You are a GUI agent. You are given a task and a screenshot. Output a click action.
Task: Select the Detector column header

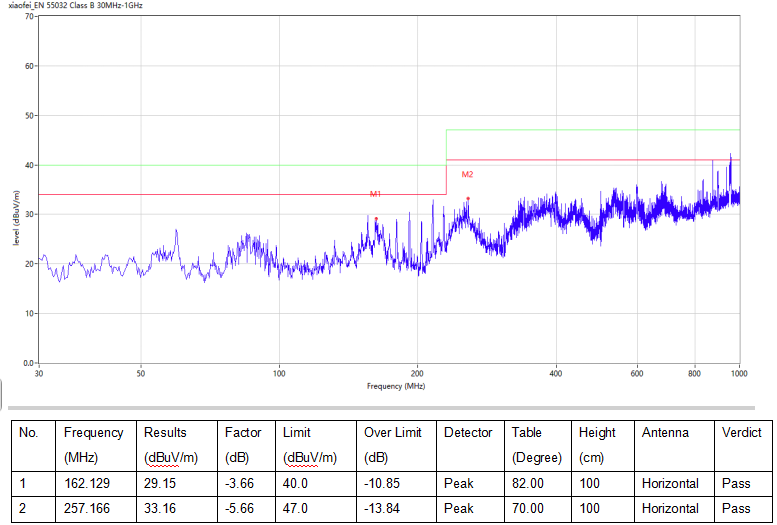pos(468,433)
